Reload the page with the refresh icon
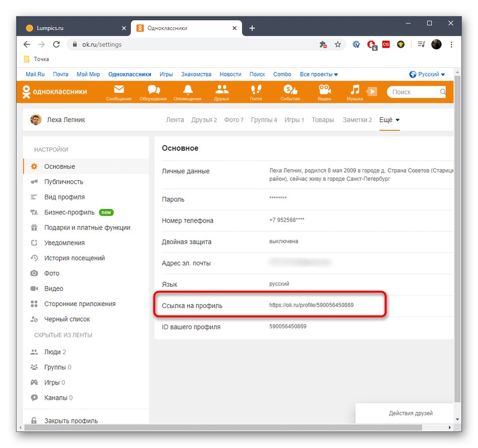 pyautogui.click(x=56, y=44)
